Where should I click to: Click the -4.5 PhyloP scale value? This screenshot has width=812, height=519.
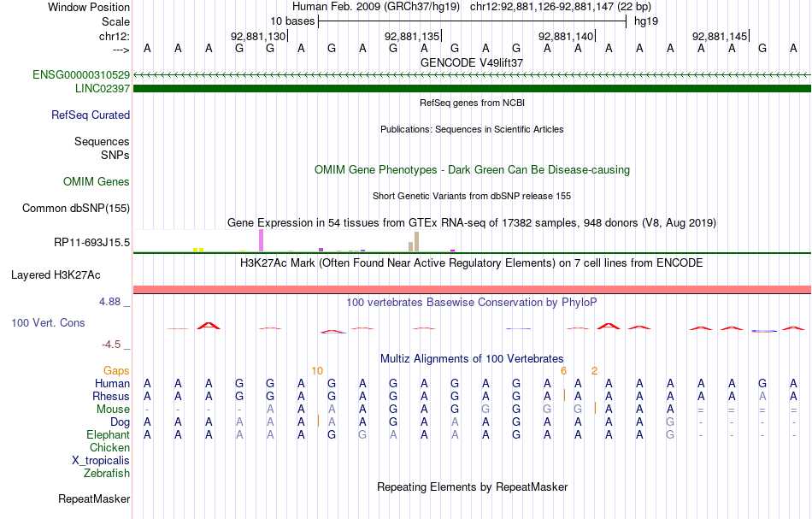coord(111,345)
